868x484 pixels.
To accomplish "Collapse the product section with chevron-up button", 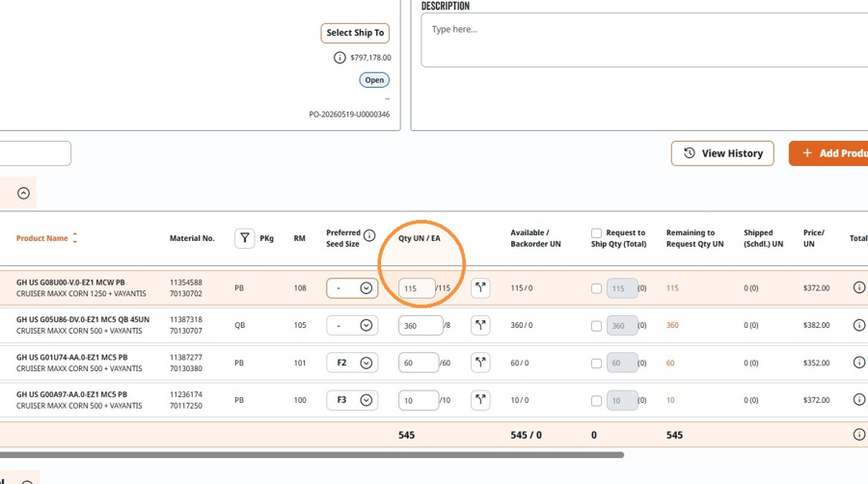I will coord(23,193).
